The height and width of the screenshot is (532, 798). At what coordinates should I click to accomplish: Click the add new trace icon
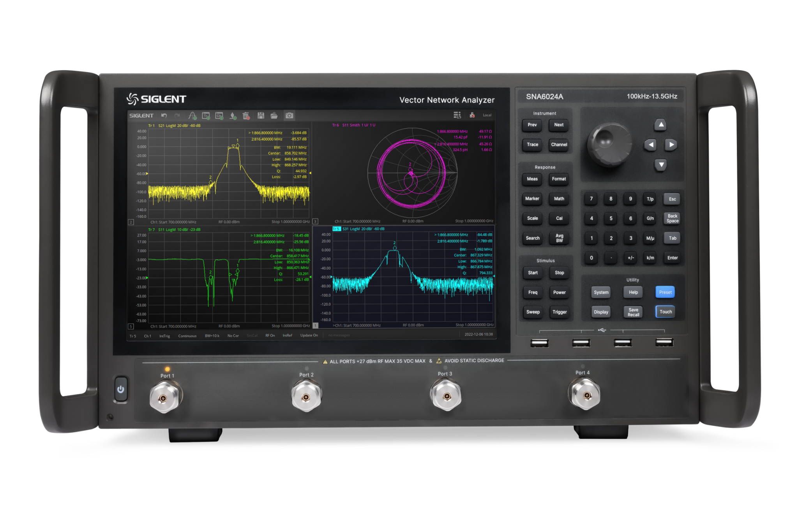(206, 116)
